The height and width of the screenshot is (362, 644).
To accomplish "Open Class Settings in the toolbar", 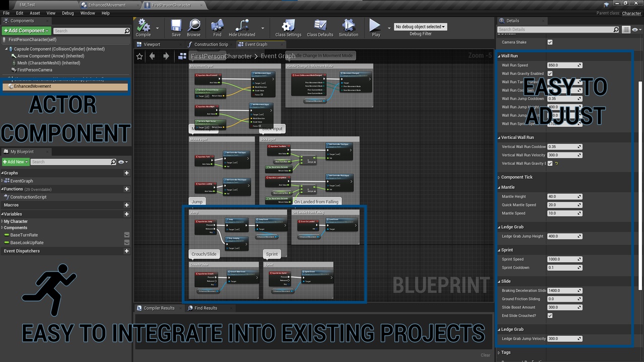I will click(288, 26).
